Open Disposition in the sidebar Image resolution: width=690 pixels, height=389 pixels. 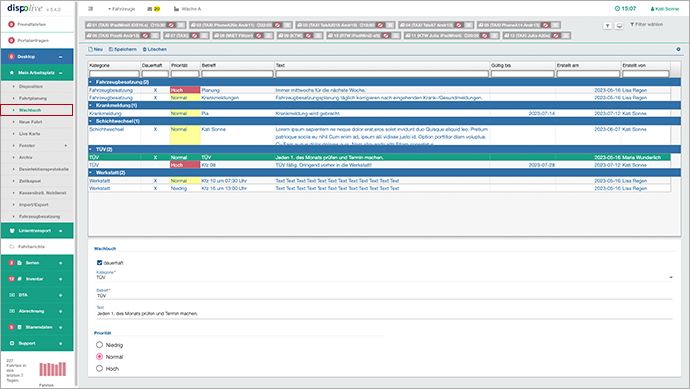click(31, 87)
